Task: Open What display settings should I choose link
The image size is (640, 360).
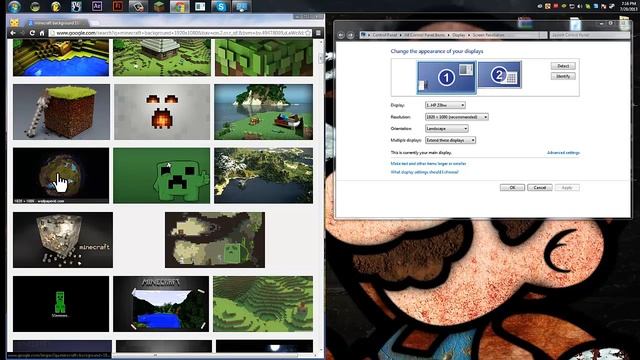Action: click(424, 172)
